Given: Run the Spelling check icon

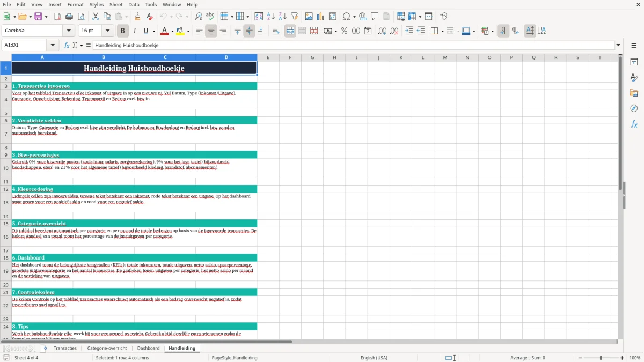Looking at the screenshot, I should point(210,17).
